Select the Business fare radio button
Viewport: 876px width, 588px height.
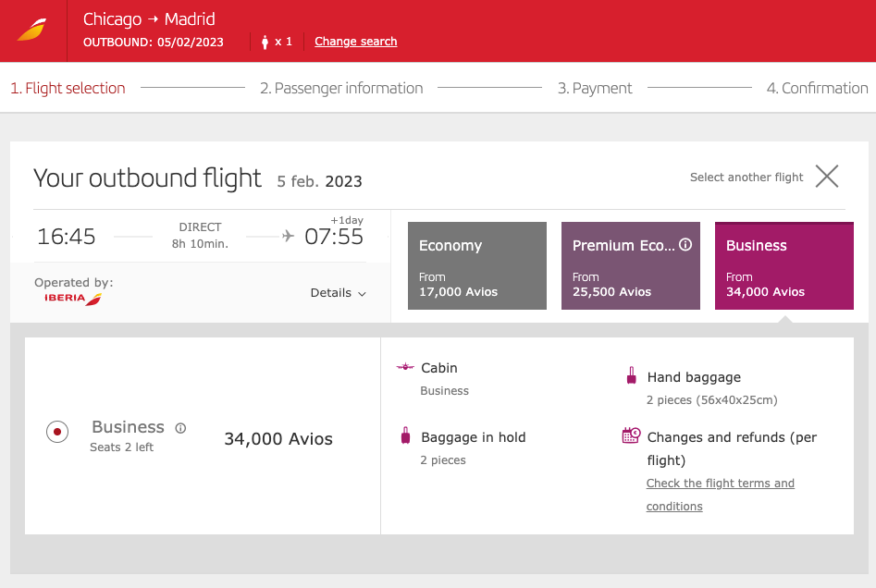point(57,432)
